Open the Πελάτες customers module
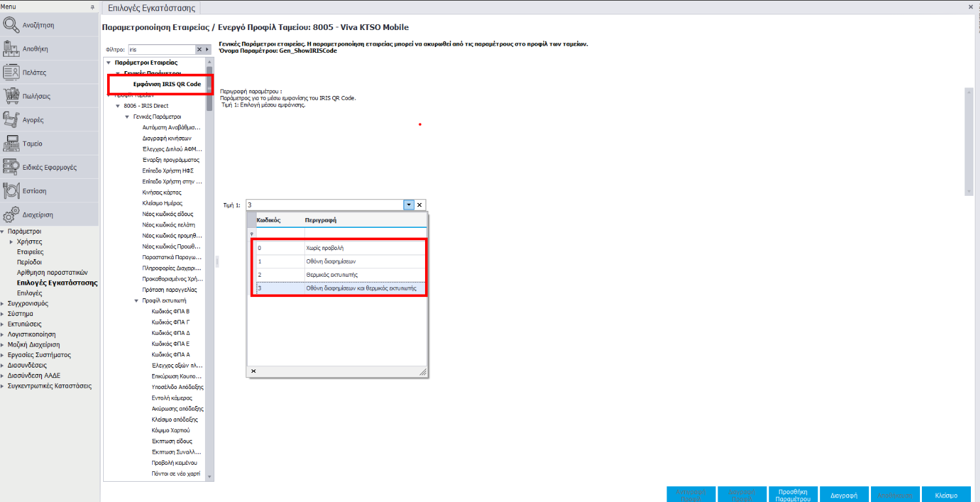This screenshot has height=502, width=980. coord(49,72)
